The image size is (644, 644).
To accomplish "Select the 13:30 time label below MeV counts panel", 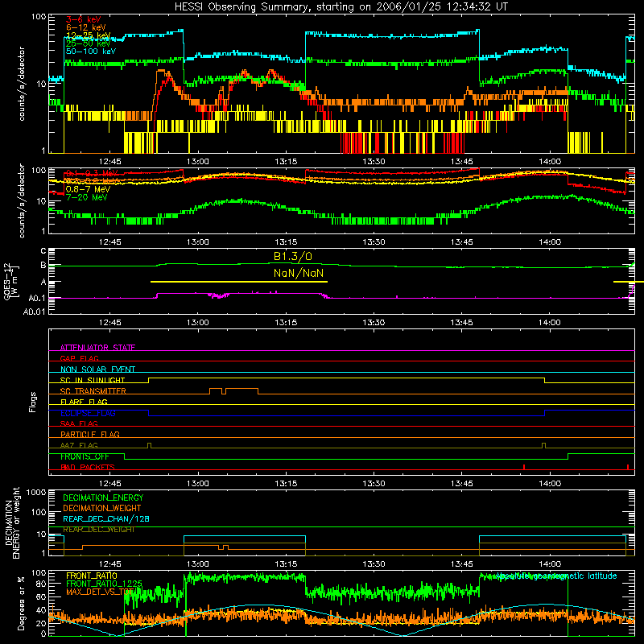I will 374,242.
